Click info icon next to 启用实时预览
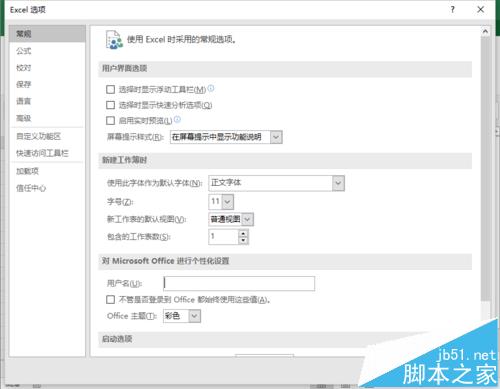This screenshot has height=389, width=500. pyautogui.click(x=177, y=119)
